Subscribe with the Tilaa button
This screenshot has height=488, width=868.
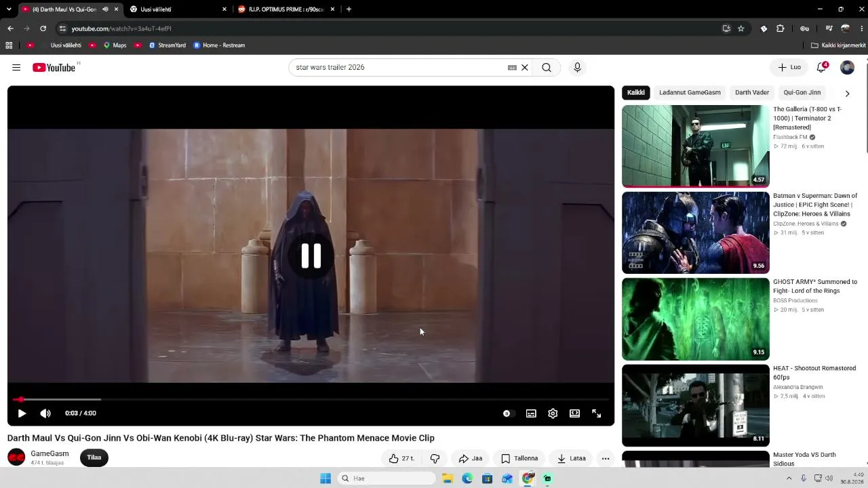coord(94,457)
